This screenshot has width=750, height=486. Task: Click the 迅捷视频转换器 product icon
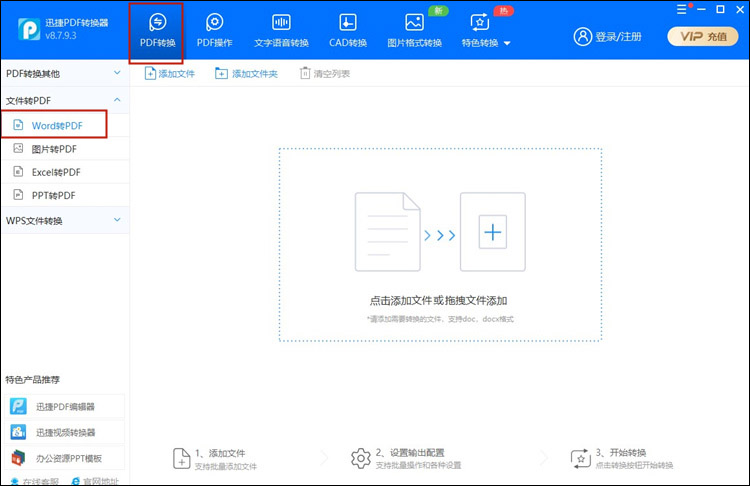point(19,432)
